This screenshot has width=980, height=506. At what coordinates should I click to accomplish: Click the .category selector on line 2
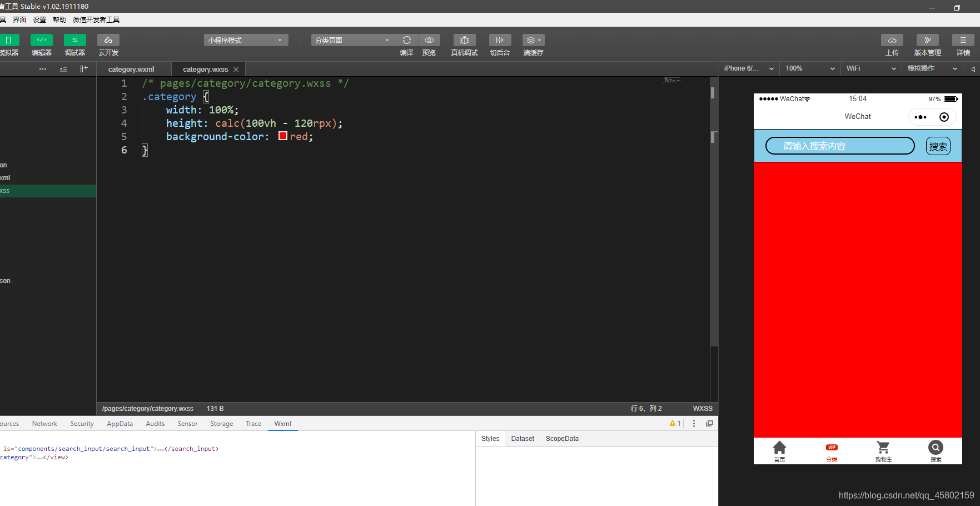pos(169,97)
